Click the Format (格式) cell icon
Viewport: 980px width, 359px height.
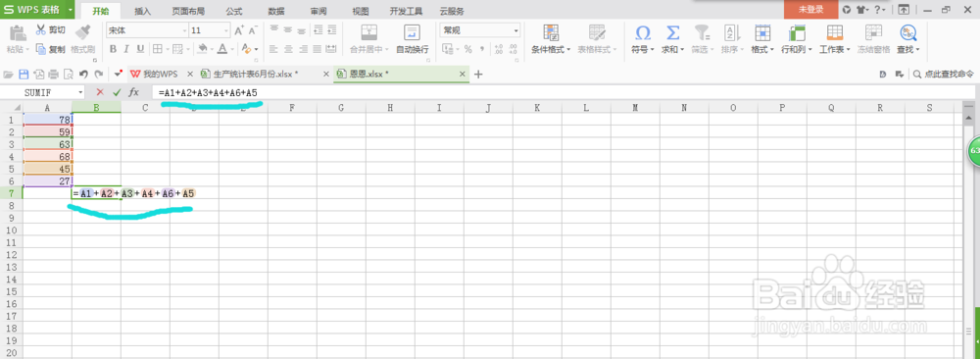[762, 32]
